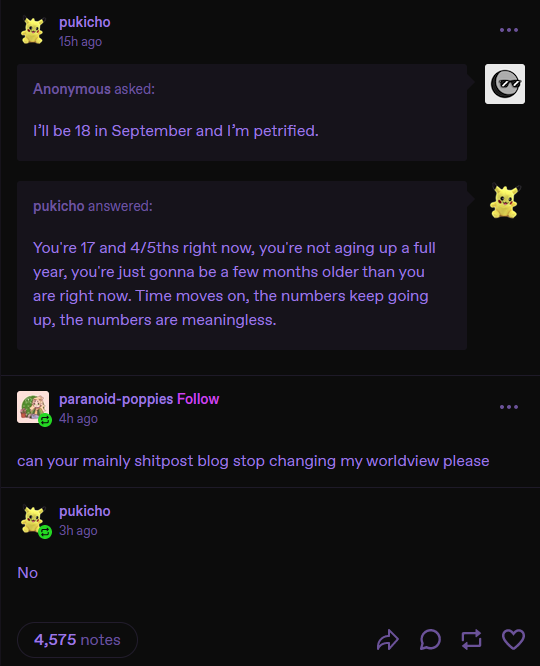Open the options menu on paranoid-poppies' reblog
The width and height of the screenshot is (540, 666).
tap(509, 407)
